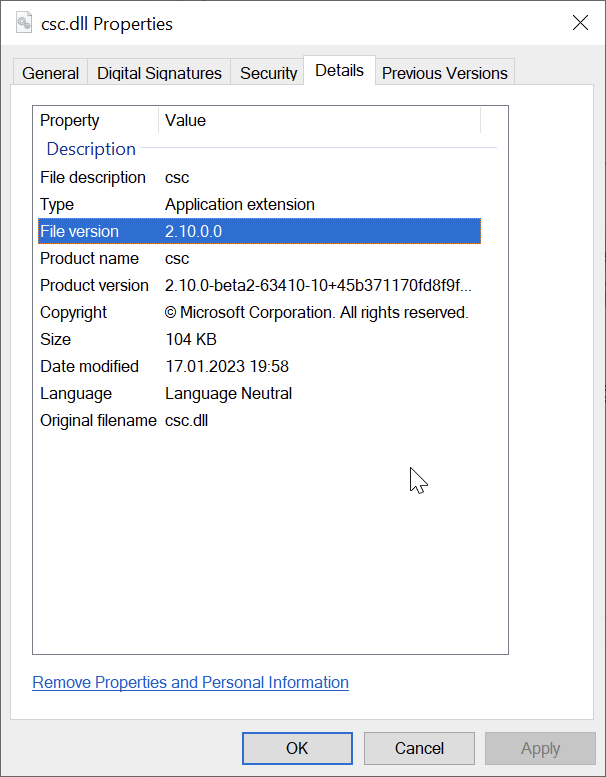
Task: Click the Property column header
Action: tap(98, 120)
